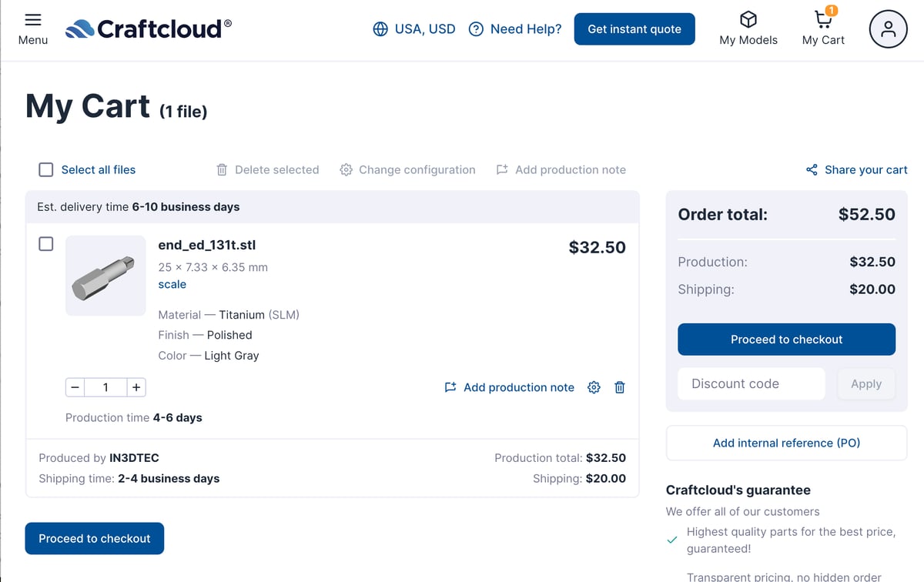Open the user account profile icon
Screen dimensions: 924x582
(888, 29)
